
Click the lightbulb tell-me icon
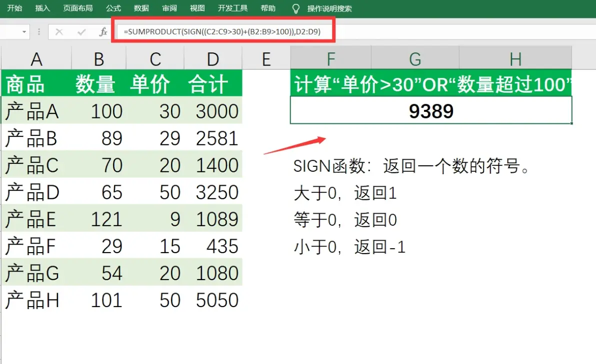[295, 8]
